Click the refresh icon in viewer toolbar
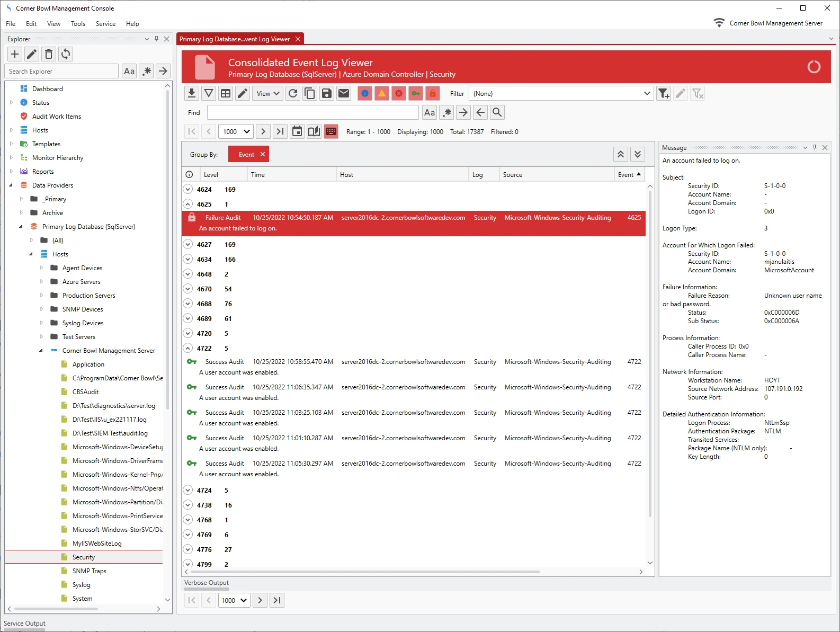This screenshot has width=840, height=632. pos(293,94)
